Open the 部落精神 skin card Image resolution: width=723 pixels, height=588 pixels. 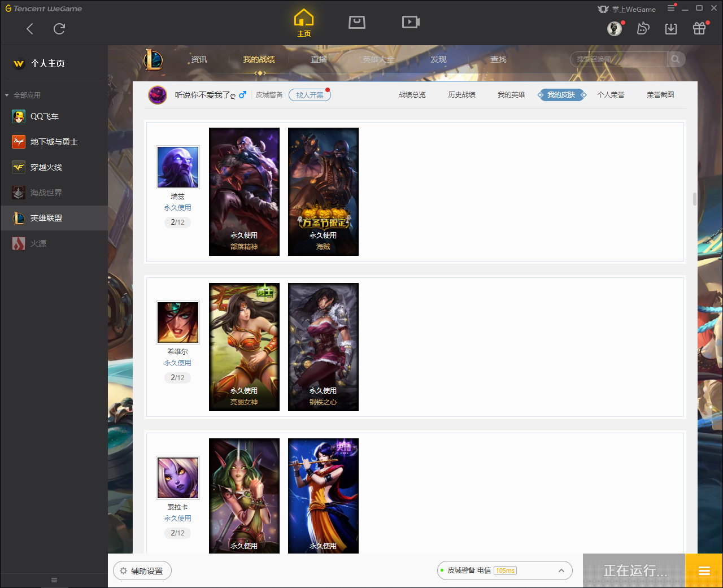tap(244, 191)
